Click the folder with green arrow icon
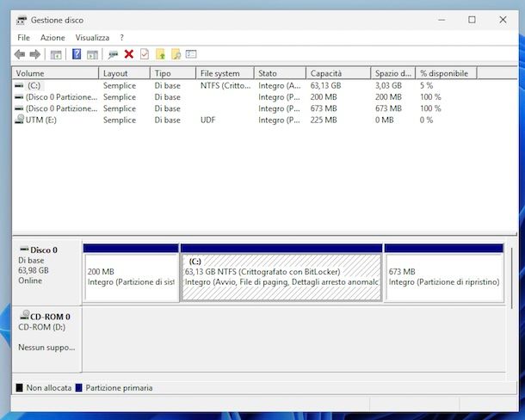This screenshot has height=420, width=525. pos(160,54)
